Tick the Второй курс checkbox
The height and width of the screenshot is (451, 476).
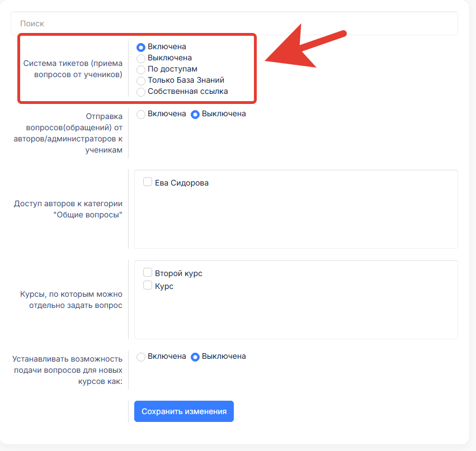point(148,273)
